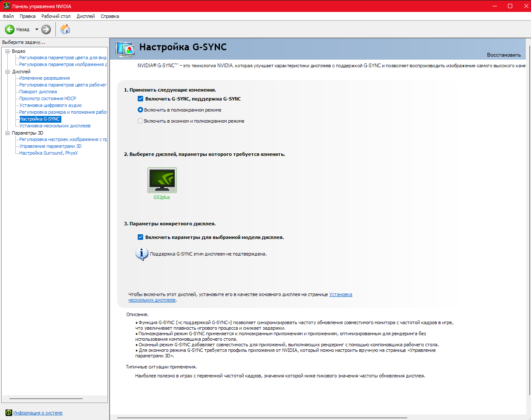The height and width of the screenshot is (420, 531).
Task: Click the Forward arrow icon in toolbar
Action: pos(46,29)
